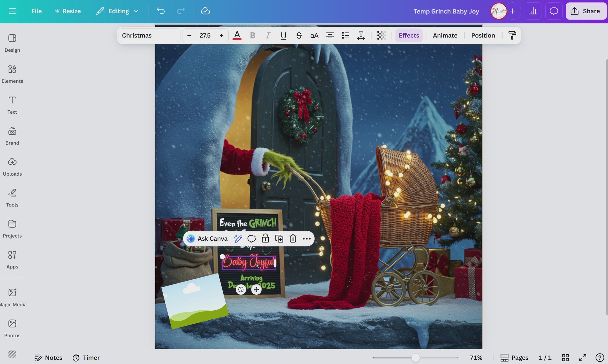
Task: Open the Magic Write pencil icon
Action: tap(238, 239)
